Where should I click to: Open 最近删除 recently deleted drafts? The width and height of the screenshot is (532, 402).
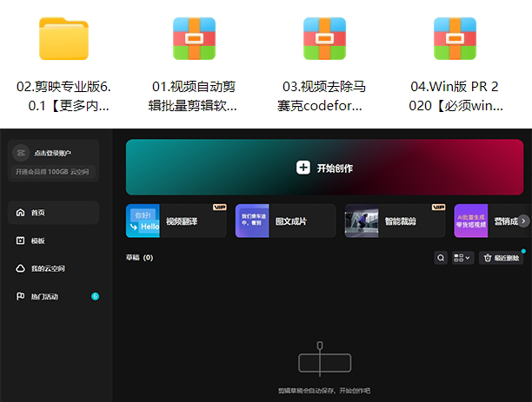pos(501,258)
